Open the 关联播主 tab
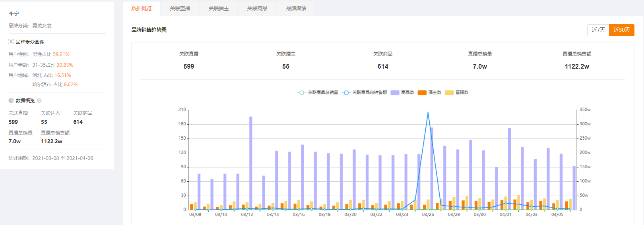 tap(219, 8)
